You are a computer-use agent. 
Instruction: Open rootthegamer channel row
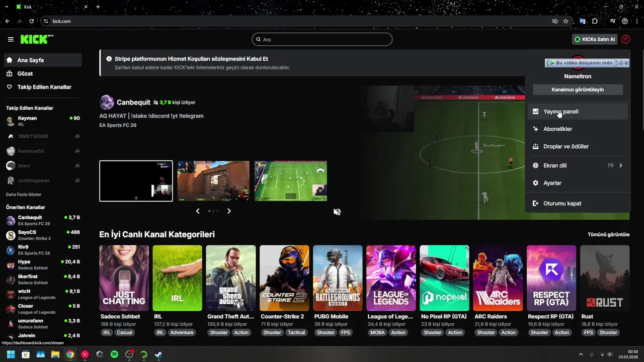pos(43,180)
